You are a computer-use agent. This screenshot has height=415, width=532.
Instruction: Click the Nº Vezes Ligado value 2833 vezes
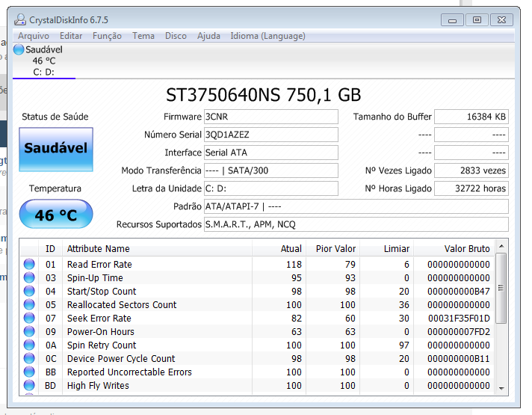tap(471, 170)
